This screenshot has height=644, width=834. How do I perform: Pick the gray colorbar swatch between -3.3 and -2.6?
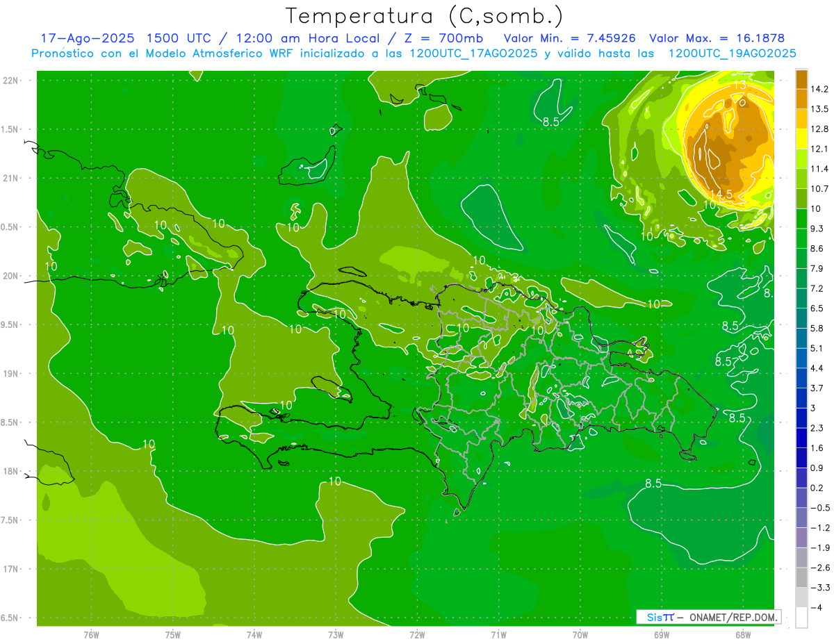tap(802, 577)
